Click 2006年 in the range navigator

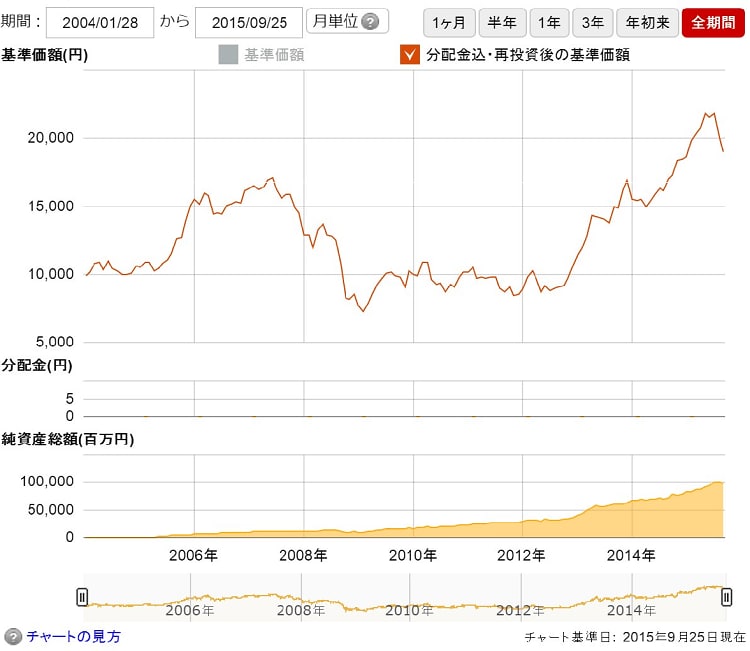click(189, 610)
